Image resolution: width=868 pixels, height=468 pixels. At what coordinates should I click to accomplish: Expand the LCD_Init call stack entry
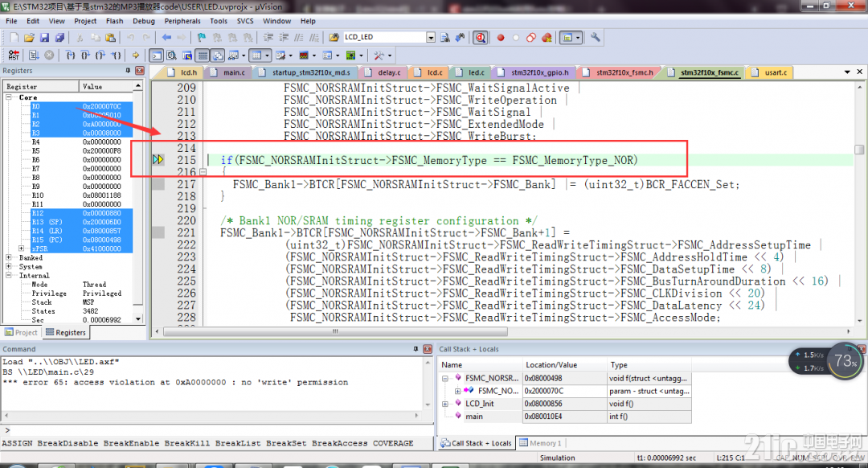click(x=445, y=404)
